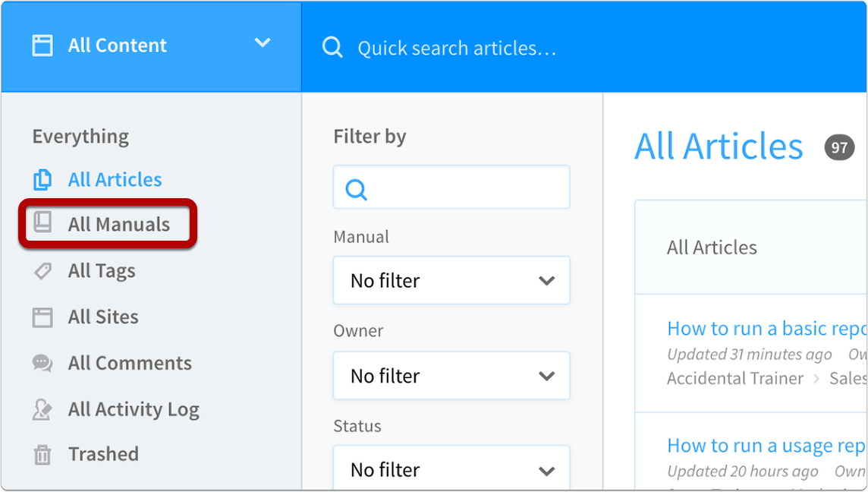868x492 pixels.
Task: Open All Tags in sidebar
Action: [x=102, y=272]
